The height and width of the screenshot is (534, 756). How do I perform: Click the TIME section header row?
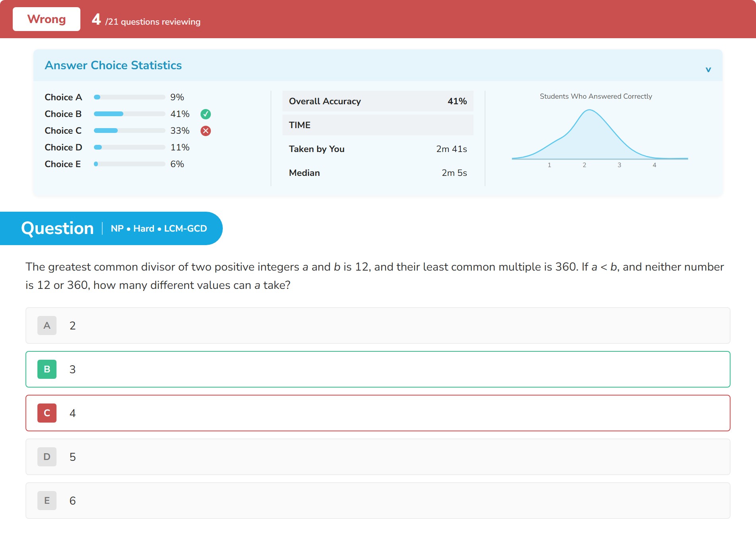click(x=378, y=125)
